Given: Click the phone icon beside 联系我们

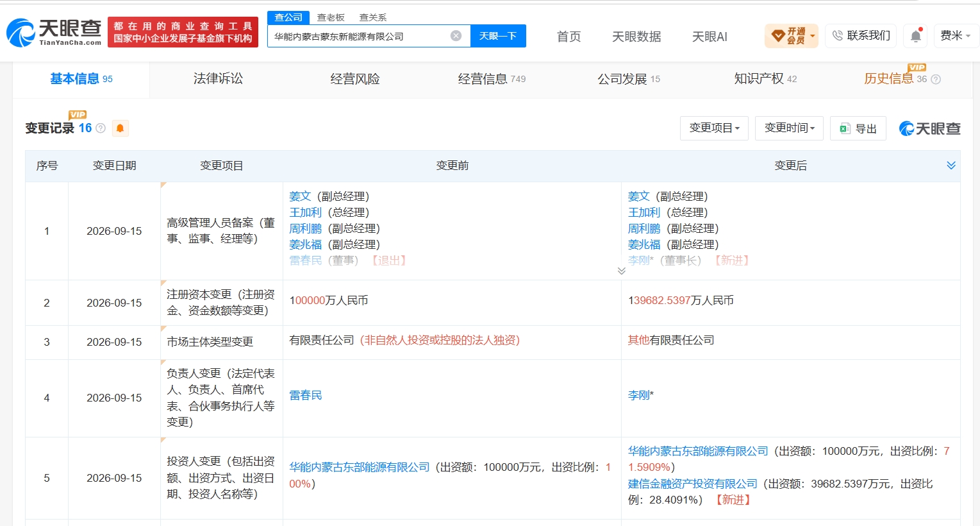Looking at the screenshot, I should 837,36.
